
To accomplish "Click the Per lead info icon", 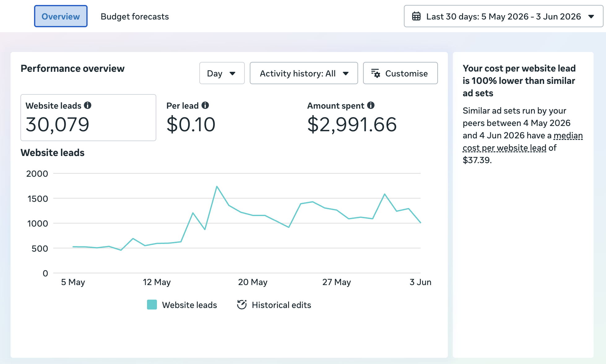I will pos(205,106).
